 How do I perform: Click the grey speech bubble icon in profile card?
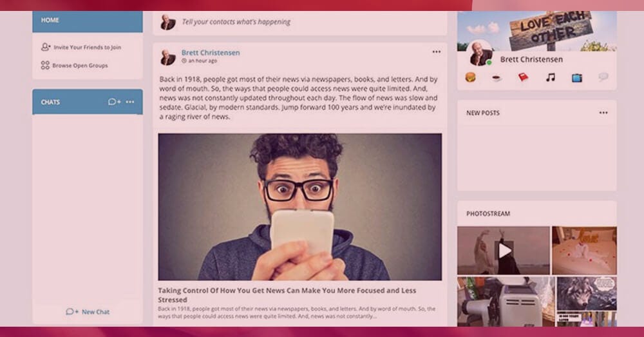tap(603, 77)
